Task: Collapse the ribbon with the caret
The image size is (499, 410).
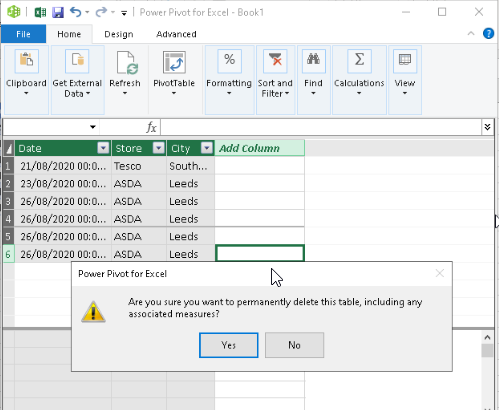Action: 471,33
